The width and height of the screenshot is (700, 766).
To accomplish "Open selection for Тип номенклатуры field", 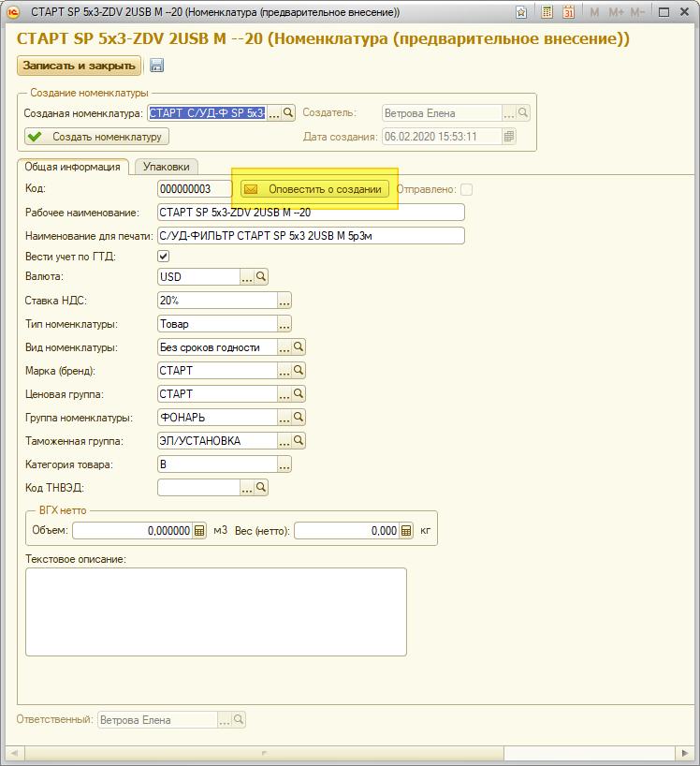I will point(284,324).
